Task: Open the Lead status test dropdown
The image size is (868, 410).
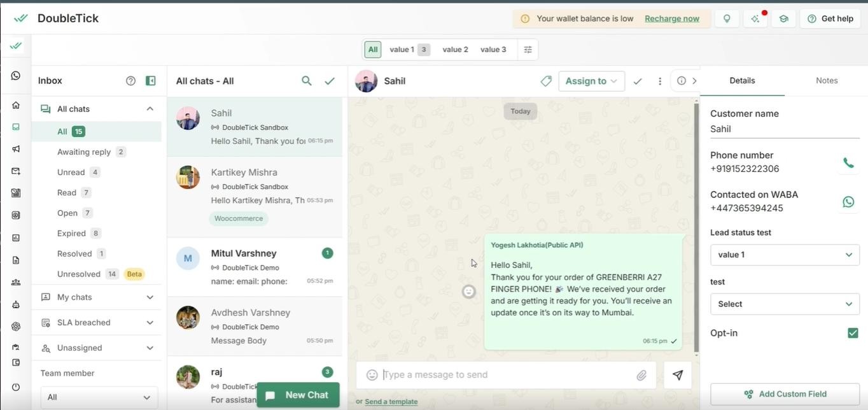Action: 784,255
